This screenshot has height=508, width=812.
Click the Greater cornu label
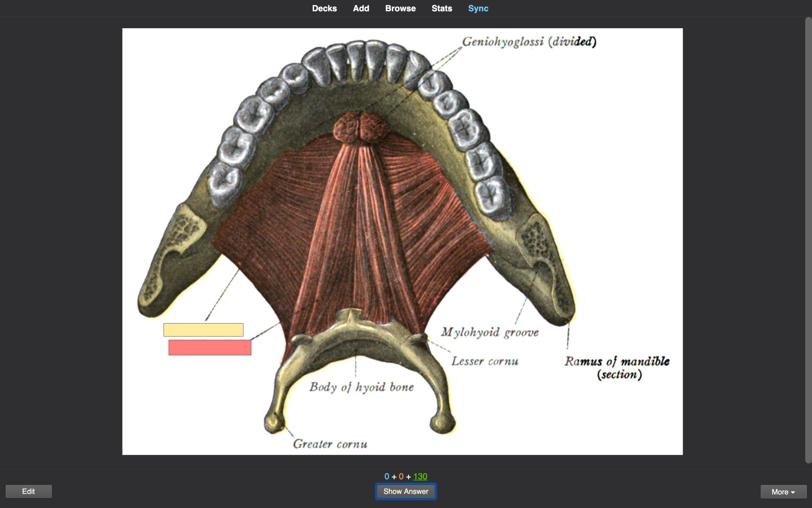coord(330,444)
